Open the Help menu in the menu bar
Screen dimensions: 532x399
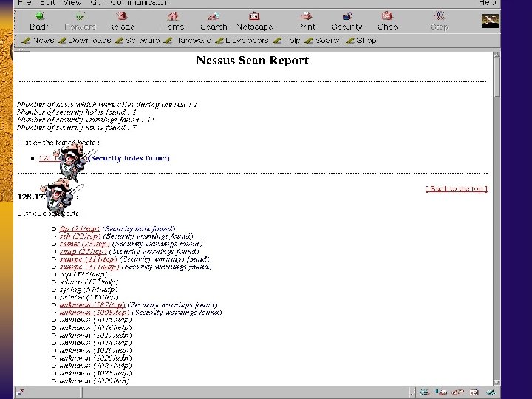pos(487,3)
